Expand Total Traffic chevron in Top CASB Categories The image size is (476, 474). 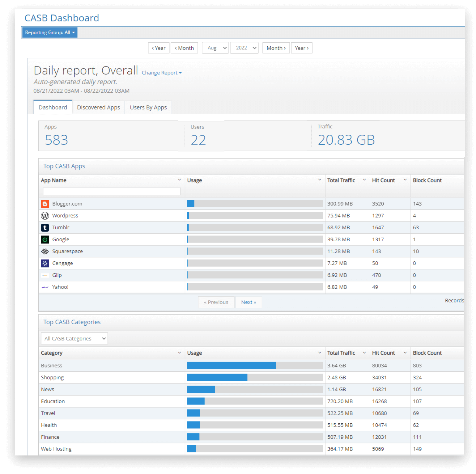point(364,353)
